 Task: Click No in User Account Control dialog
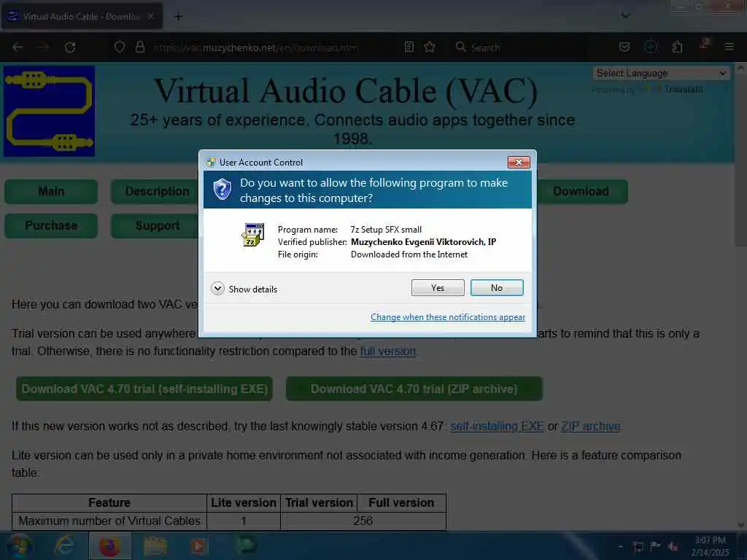point(496,287)
